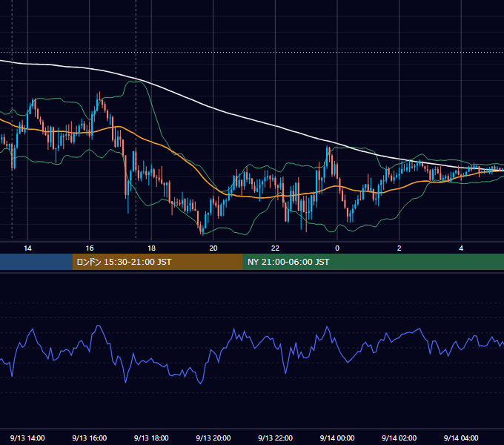The width and height of the screenshot is (504, 445).
Task: Click the 9/13 22:00 time label
Action: click(275, 438)
